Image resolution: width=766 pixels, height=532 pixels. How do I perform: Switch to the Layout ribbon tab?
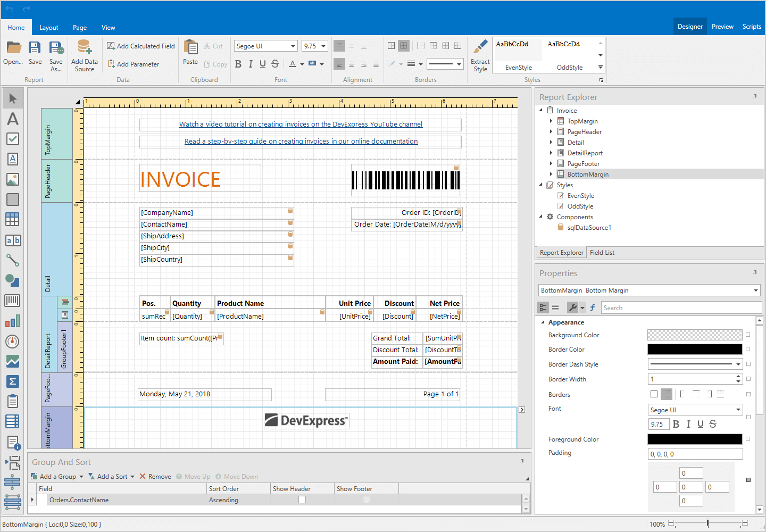pyautogui.click(x=48, y=28)
